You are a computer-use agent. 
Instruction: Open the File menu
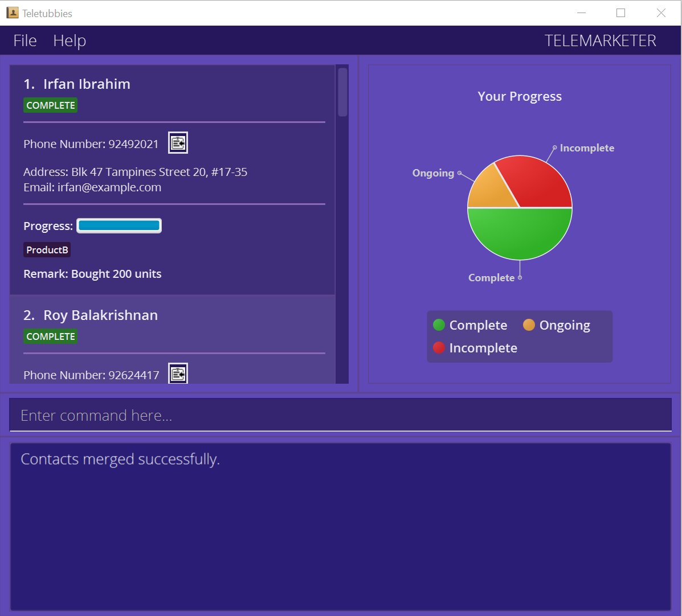[x=25, y=41]
